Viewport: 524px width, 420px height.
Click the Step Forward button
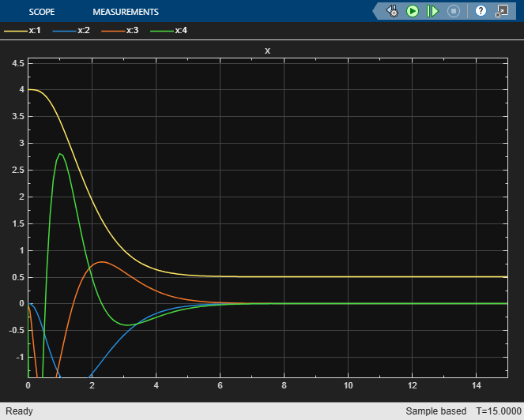tap(432, 11)
